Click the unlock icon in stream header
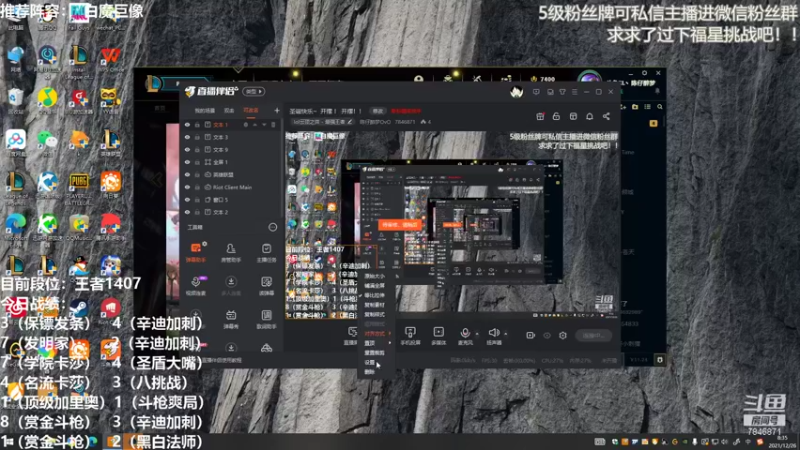Image resolution: width=800 pixels, height=450 pixels. click(x=556, y=116)
